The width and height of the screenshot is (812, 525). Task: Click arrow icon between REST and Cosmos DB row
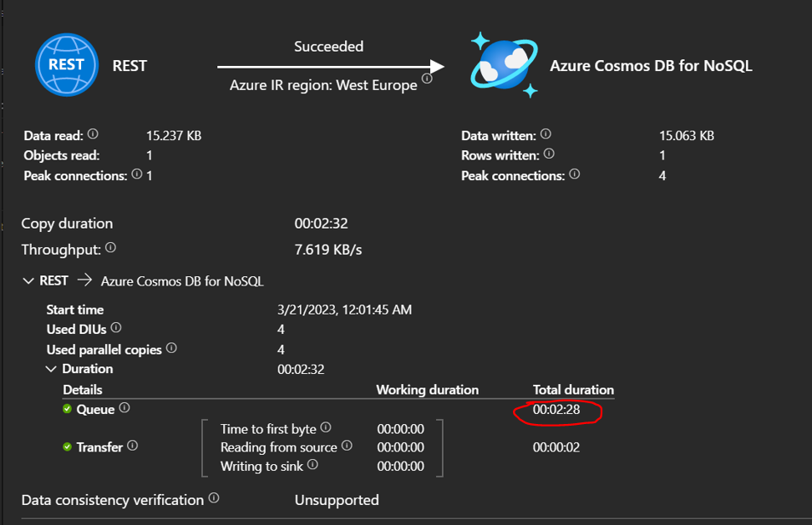coord(84,280)
